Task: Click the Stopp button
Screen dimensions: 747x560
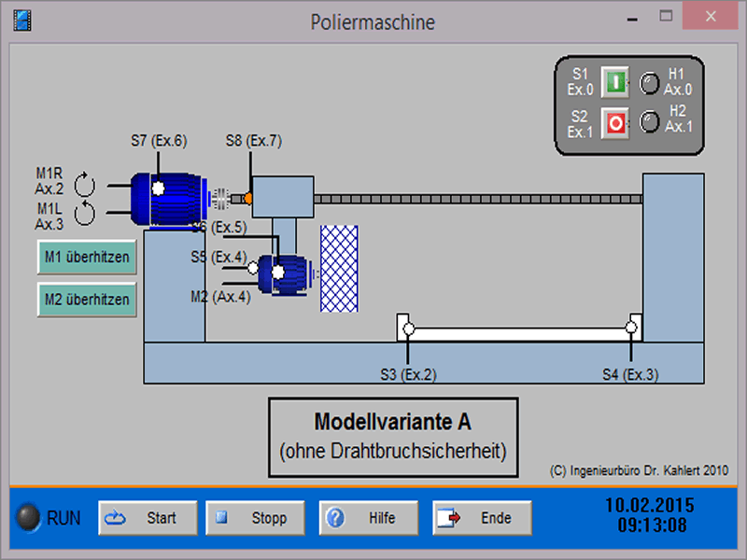Action: coord(256,518)
